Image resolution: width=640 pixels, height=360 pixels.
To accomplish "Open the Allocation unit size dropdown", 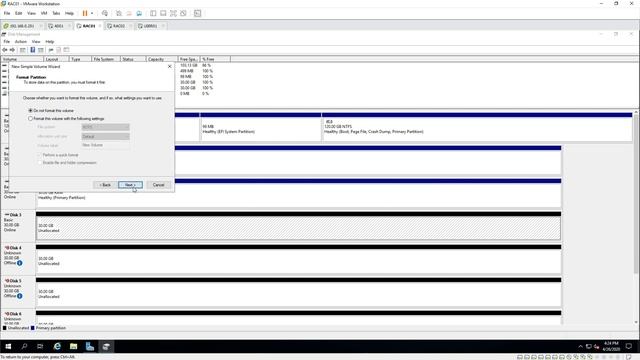I will pyautogui.click(x=105, y=136).
